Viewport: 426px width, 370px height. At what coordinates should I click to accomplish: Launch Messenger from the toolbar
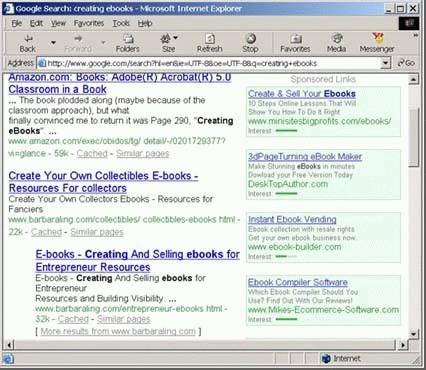[377, 43]
